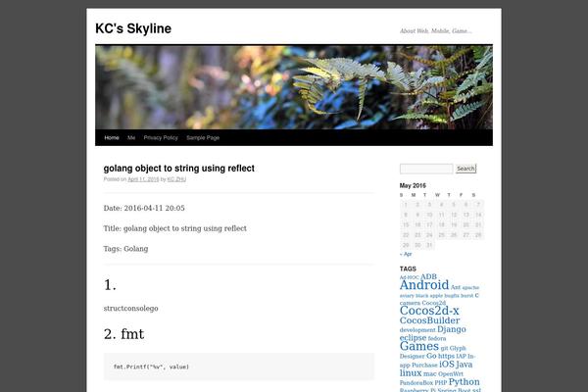Screen dimensions: 588x392
Task: Open the developement tag
Action: [417, 330]
